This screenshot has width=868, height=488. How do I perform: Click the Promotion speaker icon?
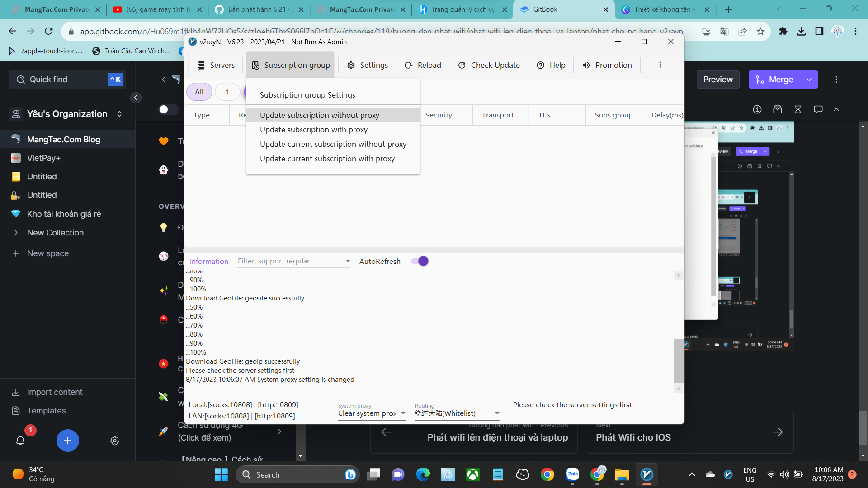(x=586, y=65)
